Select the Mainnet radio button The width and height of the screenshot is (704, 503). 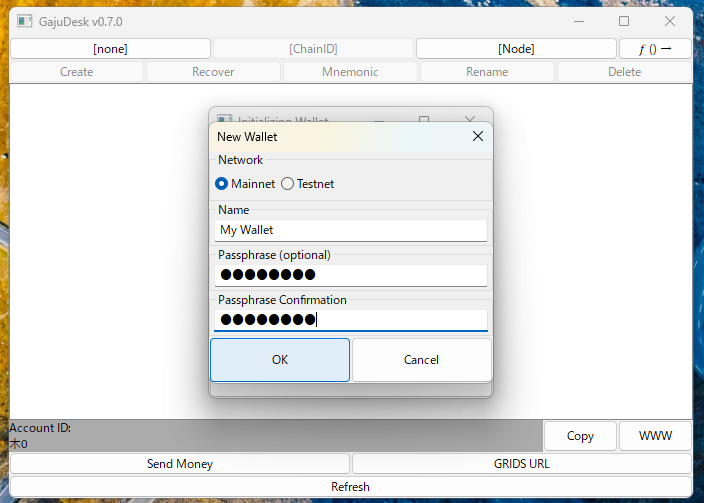[x=222, y=184]
